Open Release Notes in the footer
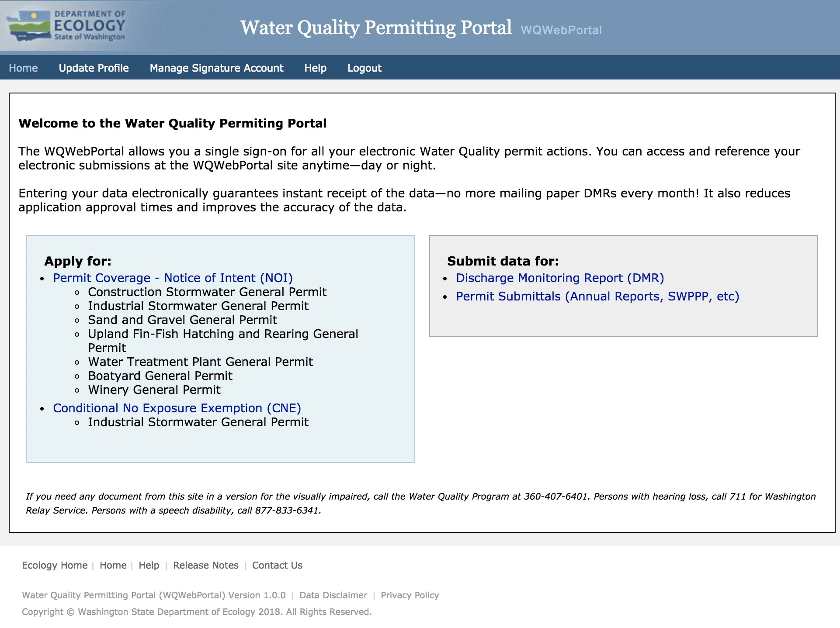Viewport: 840px width, 628px height. [205, 566]
